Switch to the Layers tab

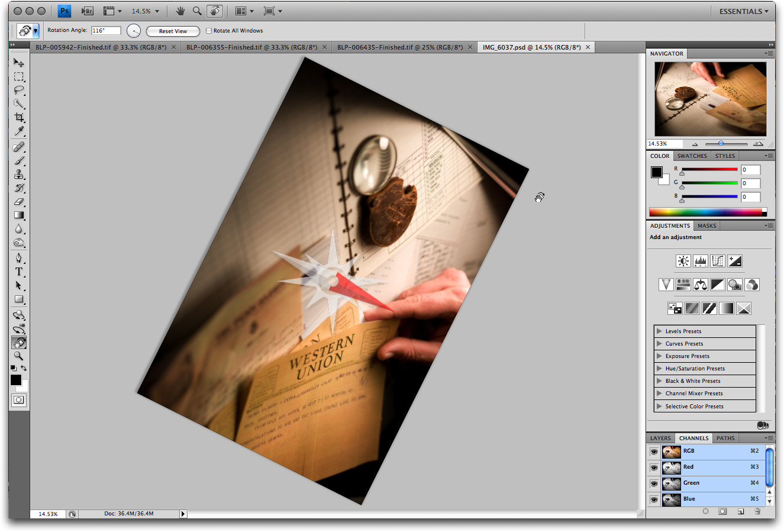click(x=660, y=439)
